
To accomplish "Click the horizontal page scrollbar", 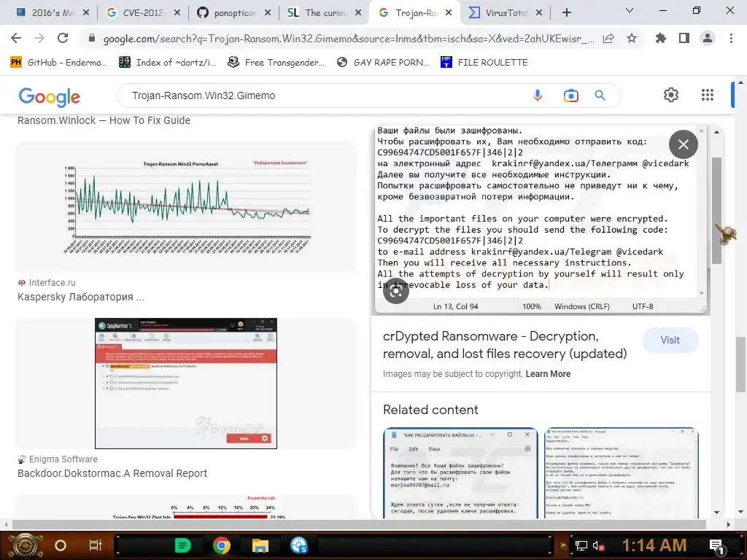I will (x=358, y=524).
